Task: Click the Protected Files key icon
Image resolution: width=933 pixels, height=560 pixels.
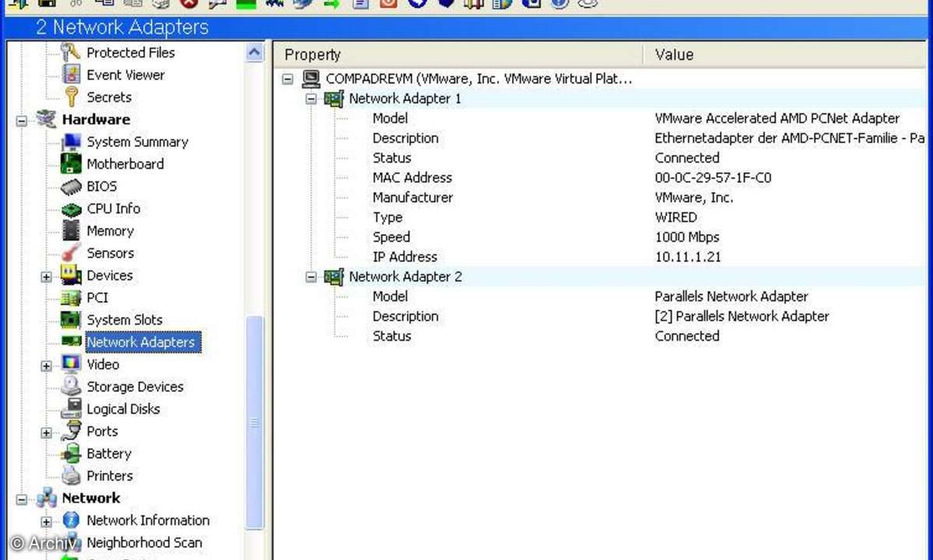Action: (x=71, y=52)
